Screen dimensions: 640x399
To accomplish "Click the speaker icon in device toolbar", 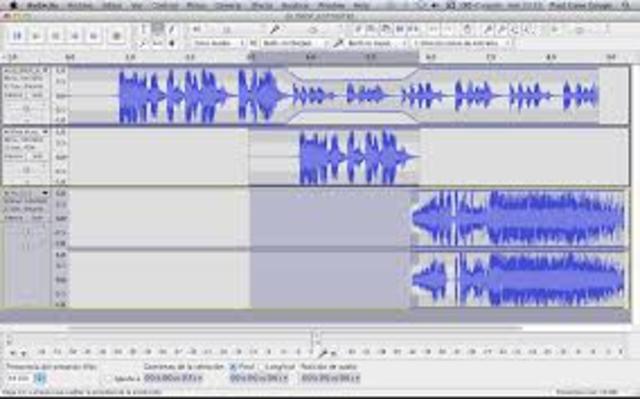I will click(x=253, y=43).
